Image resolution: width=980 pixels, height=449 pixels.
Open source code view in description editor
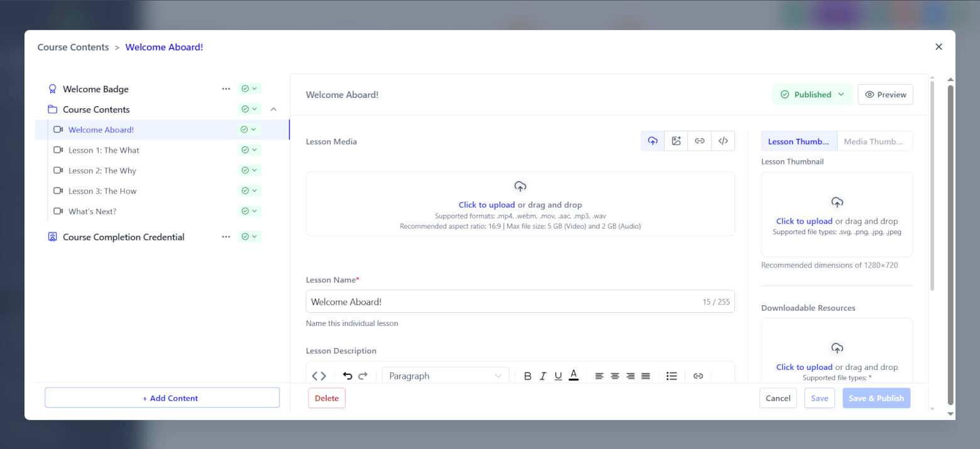click(319, 376)
